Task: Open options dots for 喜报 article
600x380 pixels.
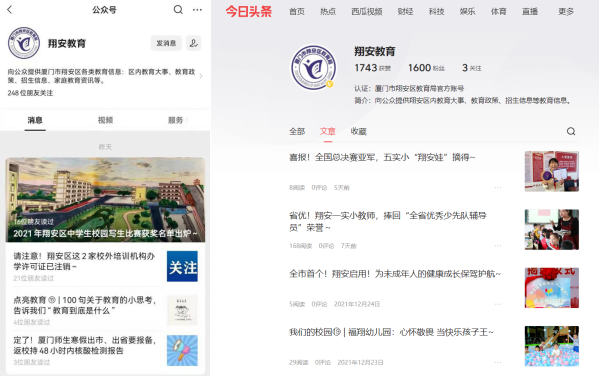Action: pos(497,188)
